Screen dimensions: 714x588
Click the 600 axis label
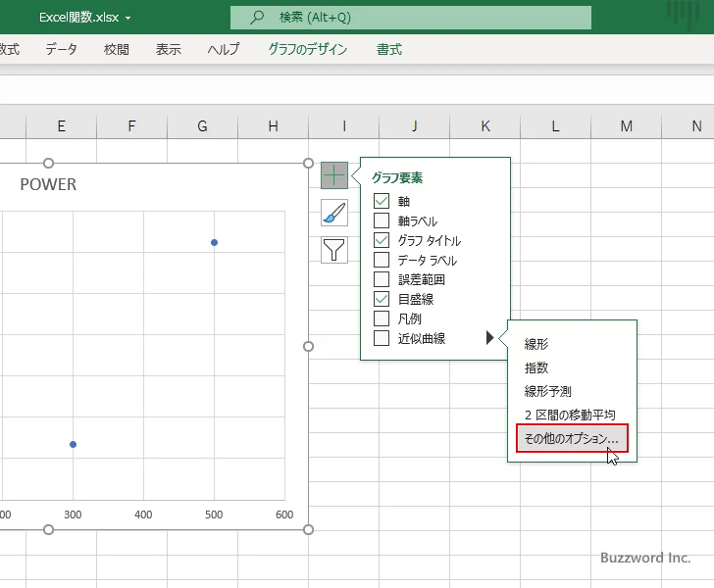[x=284, y=514]
